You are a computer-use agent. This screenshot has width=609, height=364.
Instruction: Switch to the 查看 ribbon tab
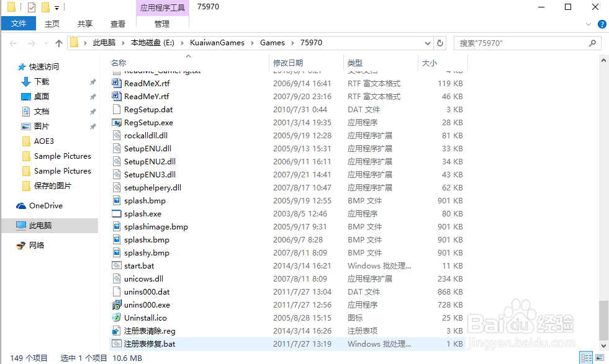(x=118, y=23)
